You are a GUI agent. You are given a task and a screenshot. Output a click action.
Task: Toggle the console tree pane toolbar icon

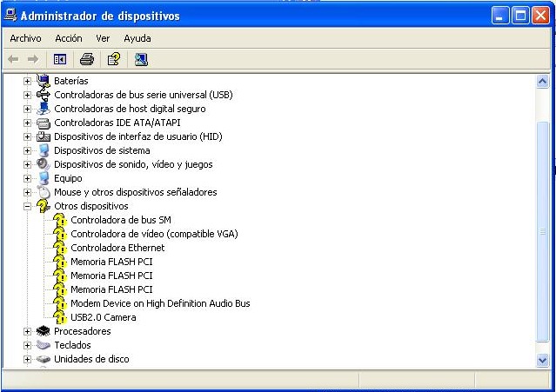click(60, 59)
